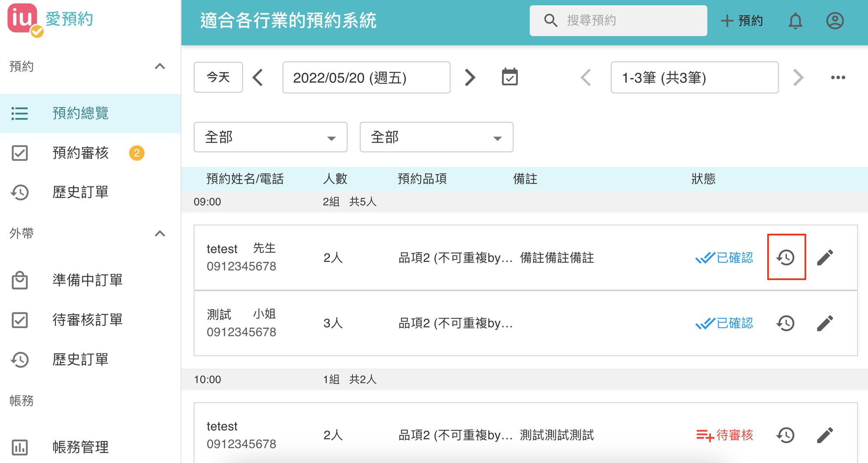
Task: Open the first 全部 filter dropdown
Action: point(270,137)
